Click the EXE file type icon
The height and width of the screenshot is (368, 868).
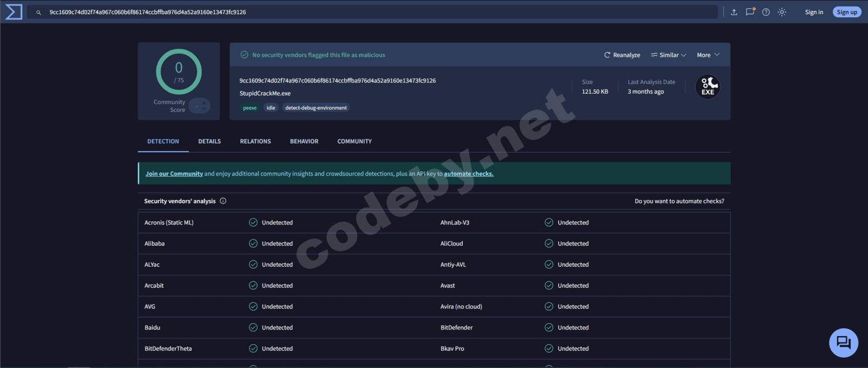pos(708,87)
